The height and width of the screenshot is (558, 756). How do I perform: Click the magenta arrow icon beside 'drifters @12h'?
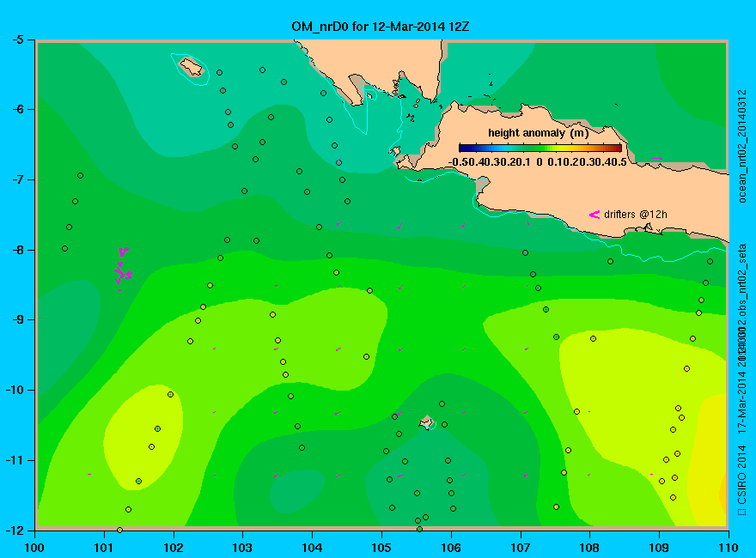click(594, 215)
